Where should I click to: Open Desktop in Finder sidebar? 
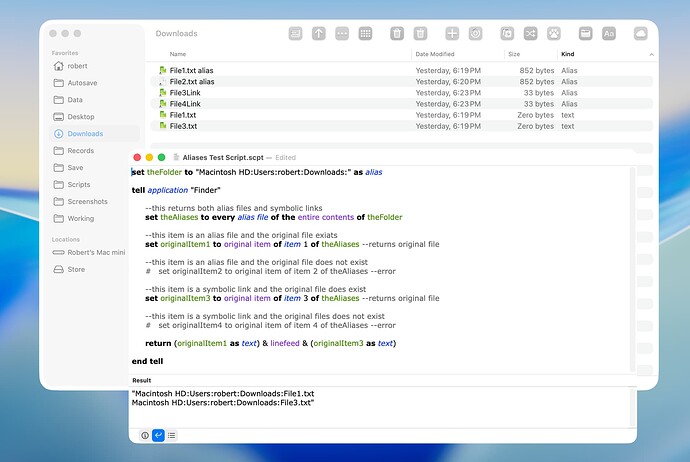click(x=95, y=117)
